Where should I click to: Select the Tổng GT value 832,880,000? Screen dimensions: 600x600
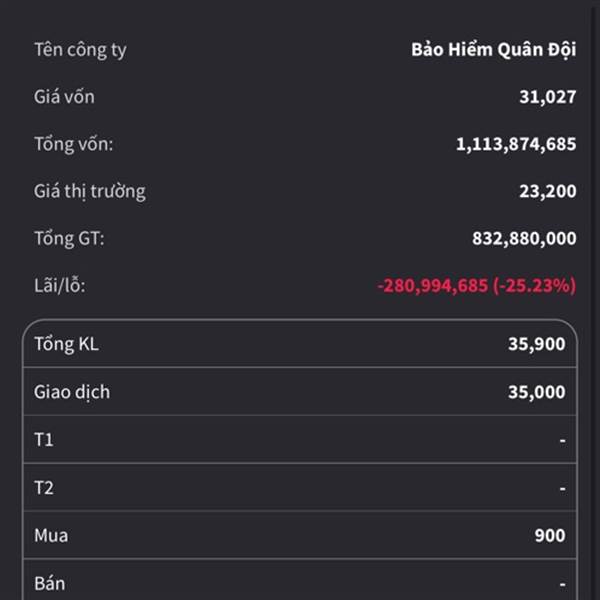click(524, 239)
